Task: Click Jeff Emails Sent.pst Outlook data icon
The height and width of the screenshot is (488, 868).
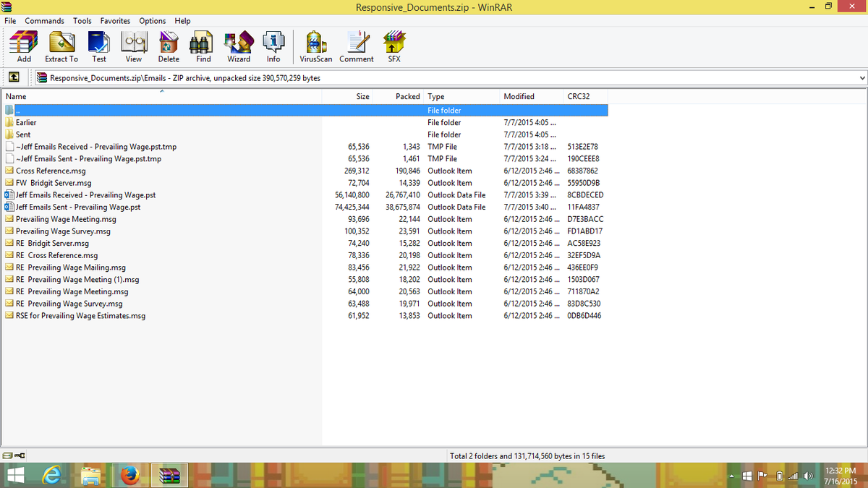Action: pos(9,207)
